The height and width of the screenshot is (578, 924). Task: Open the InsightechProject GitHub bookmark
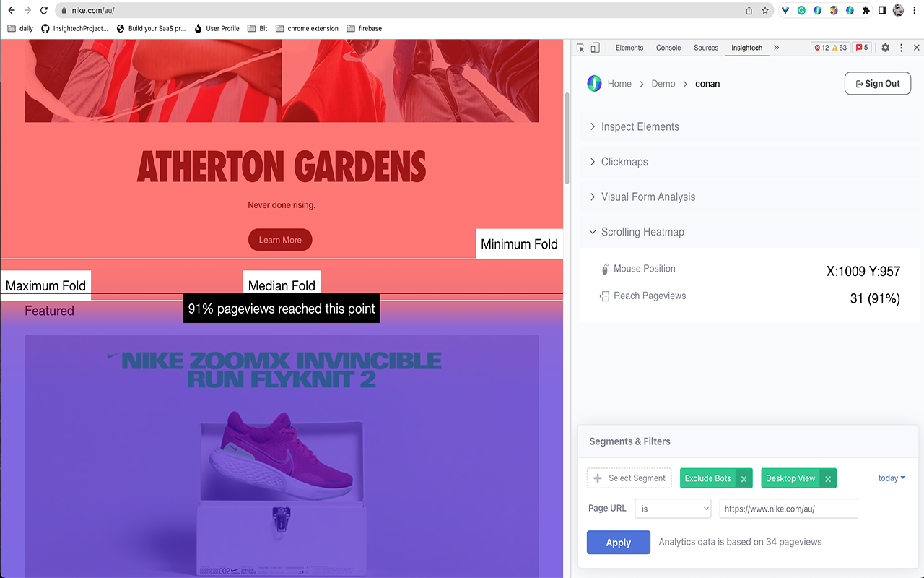point(74,28)
